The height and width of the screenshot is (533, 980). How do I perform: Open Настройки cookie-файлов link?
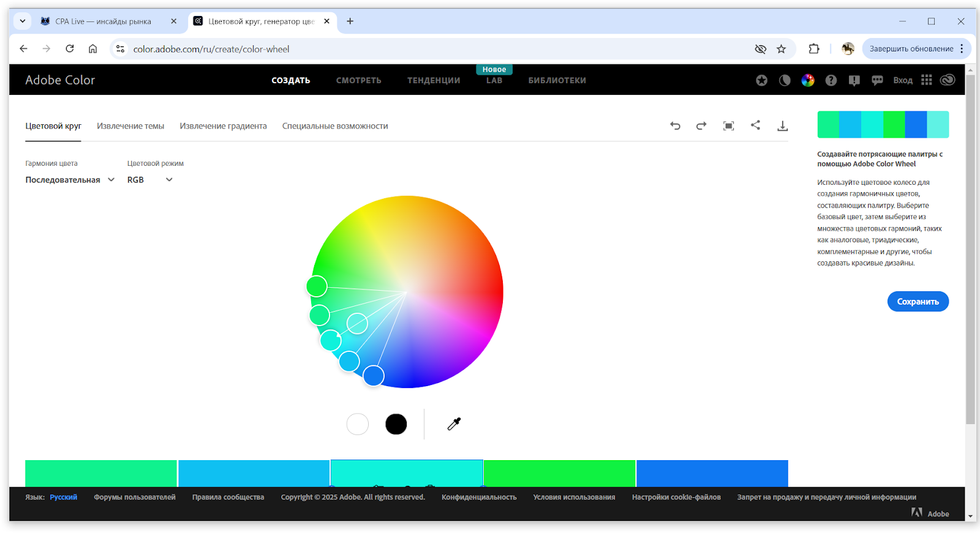coord(676,497)
